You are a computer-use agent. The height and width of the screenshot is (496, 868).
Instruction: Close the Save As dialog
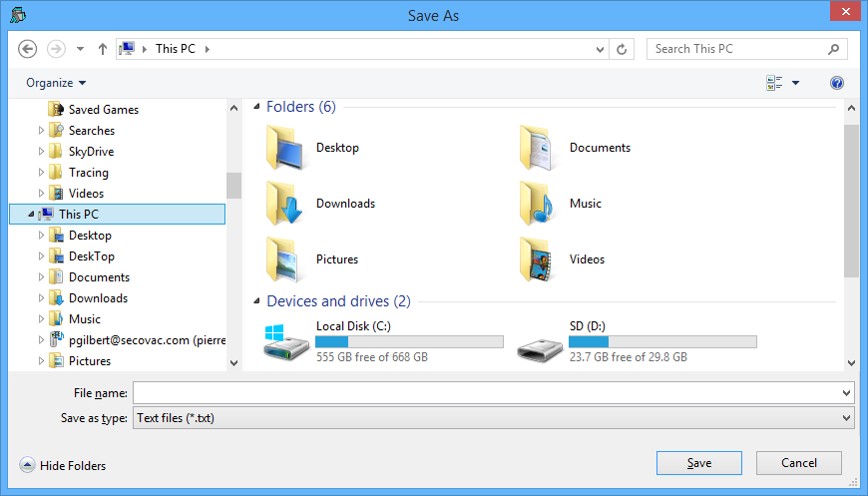(845, 12)
